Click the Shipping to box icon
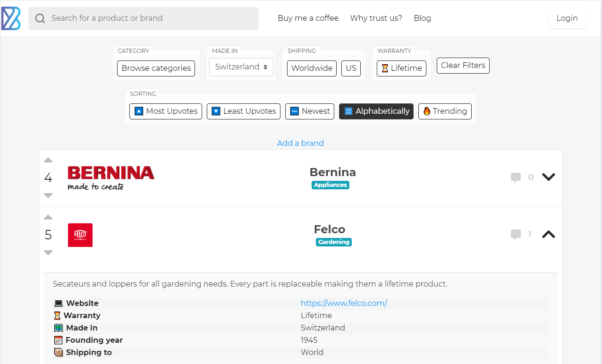Viewport: 602px width, 364px height. [59, 353]
